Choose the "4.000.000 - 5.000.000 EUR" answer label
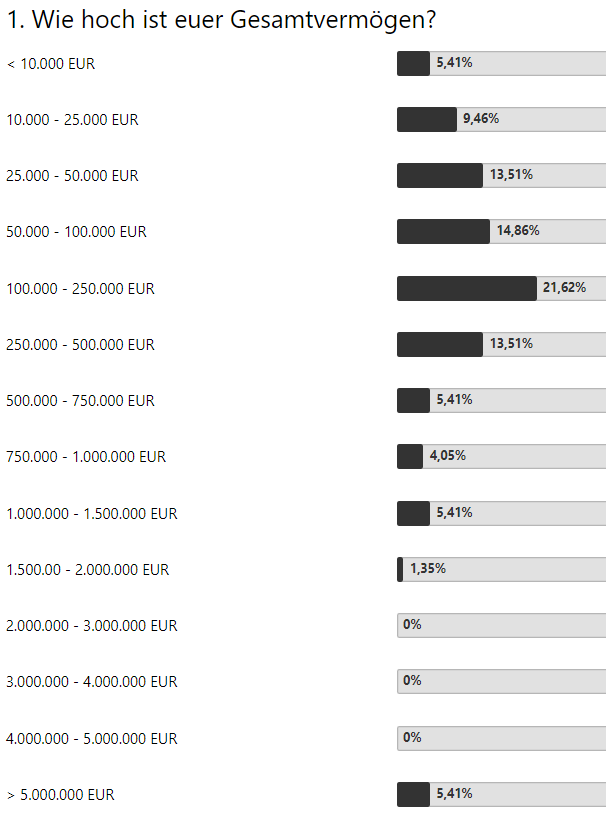This screenshot has width=606, height=813. [91, 739]
